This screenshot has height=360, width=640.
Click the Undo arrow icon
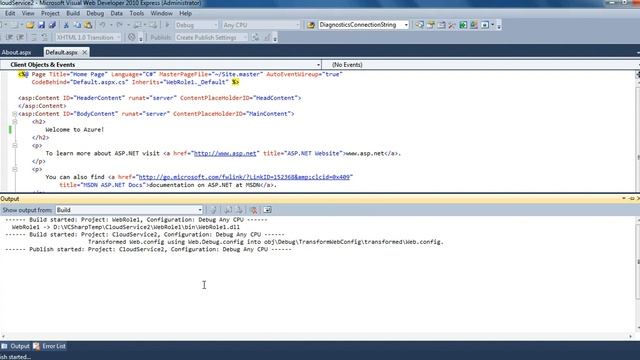(102, 25)
